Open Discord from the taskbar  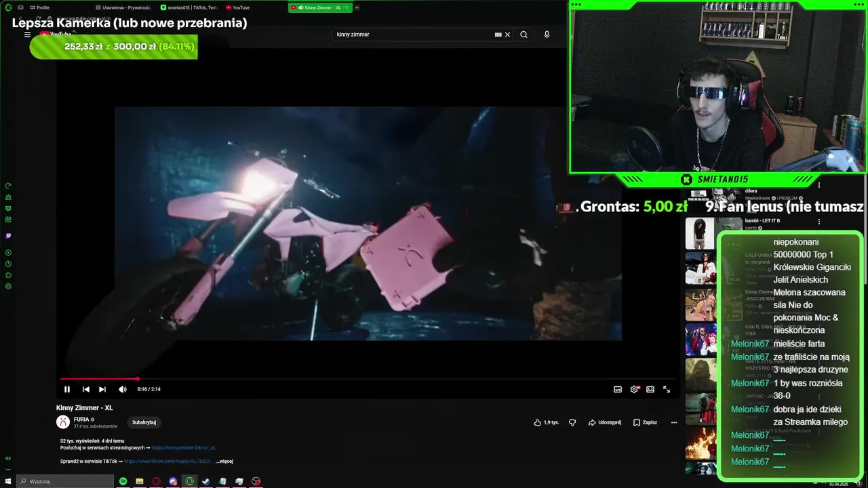[x=173, y=481]
